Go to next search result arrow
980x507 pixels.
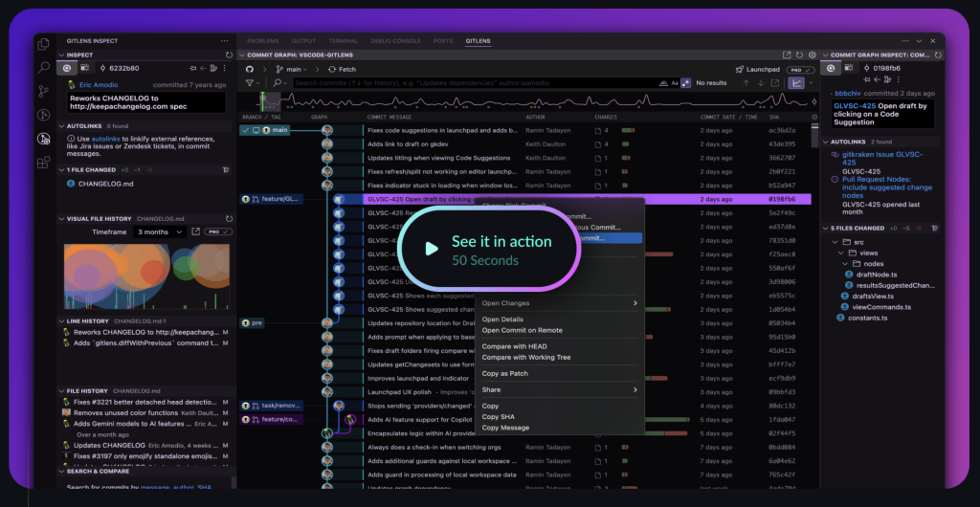(761, 82)
